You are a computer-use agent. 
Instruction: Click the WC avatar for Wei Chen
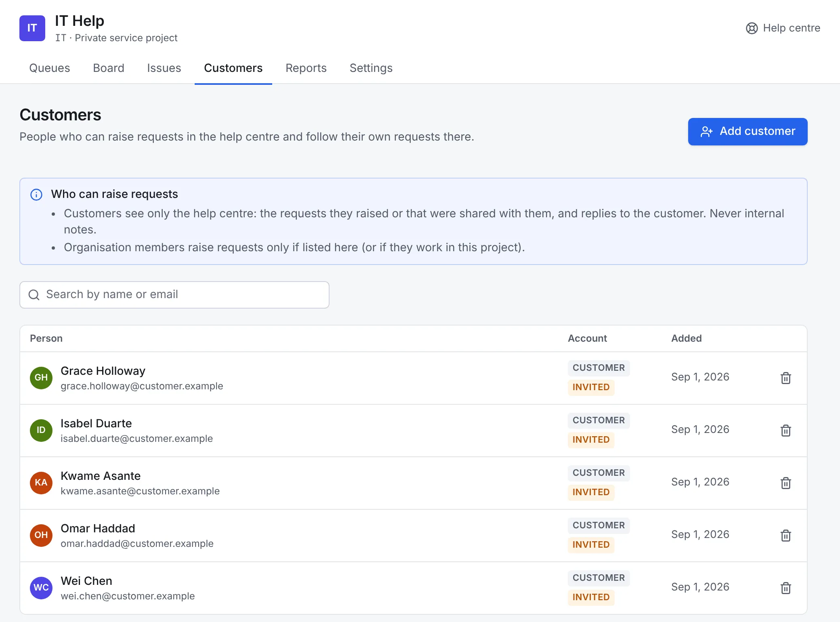pyautogui.click(x=41, y=588)
